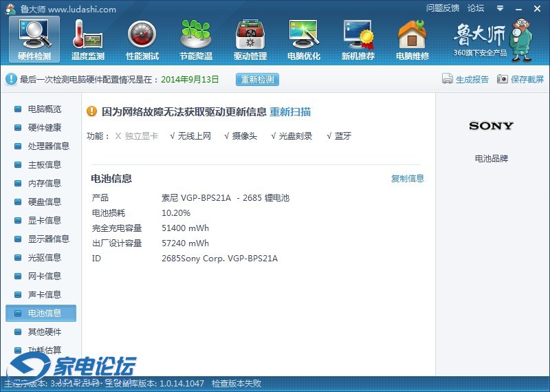
Task: Open the 硬件检测 hardware detection icon
Action: click(34, 39)
